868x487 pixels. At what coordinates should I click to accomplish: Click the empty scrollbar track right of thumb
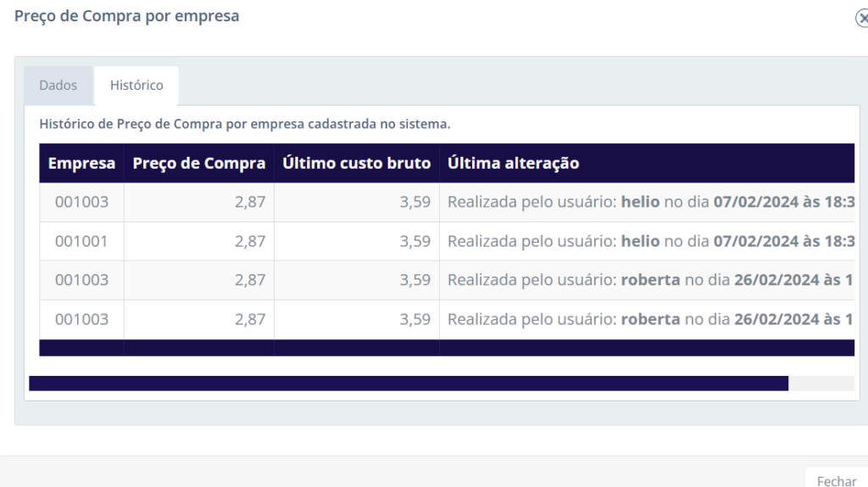click(821, 383)
